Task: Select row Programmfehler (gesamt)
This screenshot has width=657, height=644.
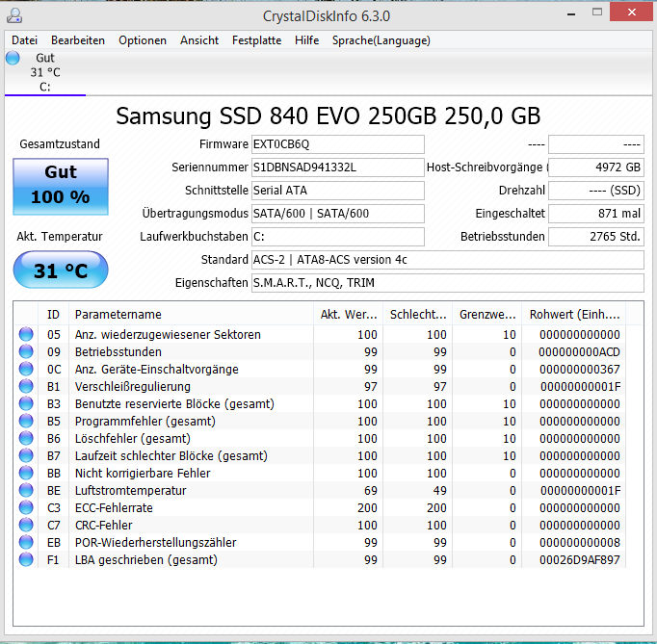Action: pos(320,421)
